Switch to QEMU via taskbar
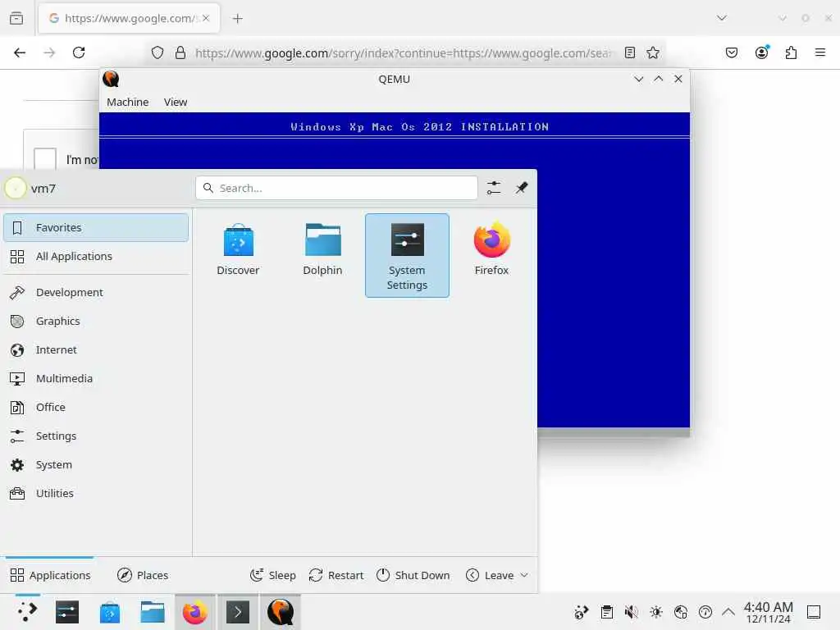 point(281,612)
